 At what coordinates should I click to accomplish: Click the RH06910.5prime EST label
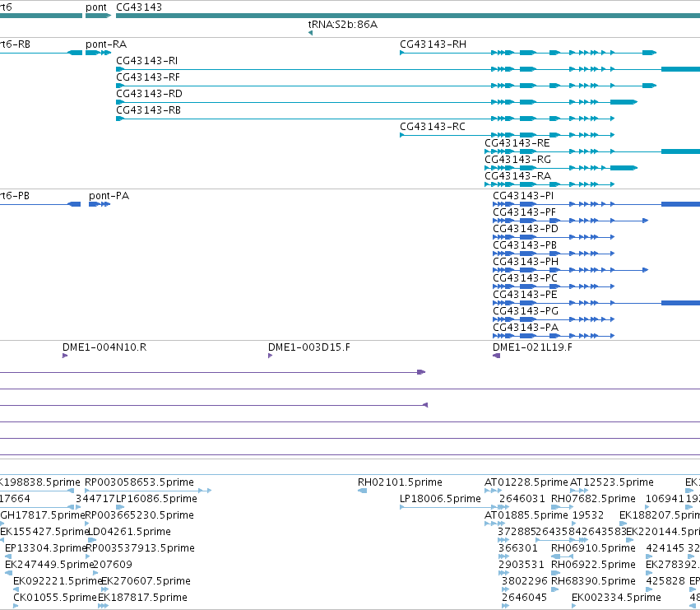pos(593,548)
